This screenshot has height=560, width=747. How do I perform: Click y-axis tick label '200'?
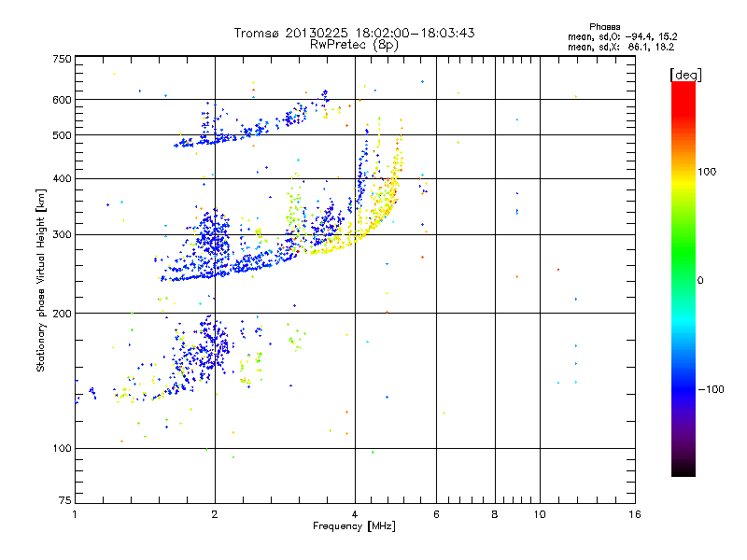coord(62,314)
